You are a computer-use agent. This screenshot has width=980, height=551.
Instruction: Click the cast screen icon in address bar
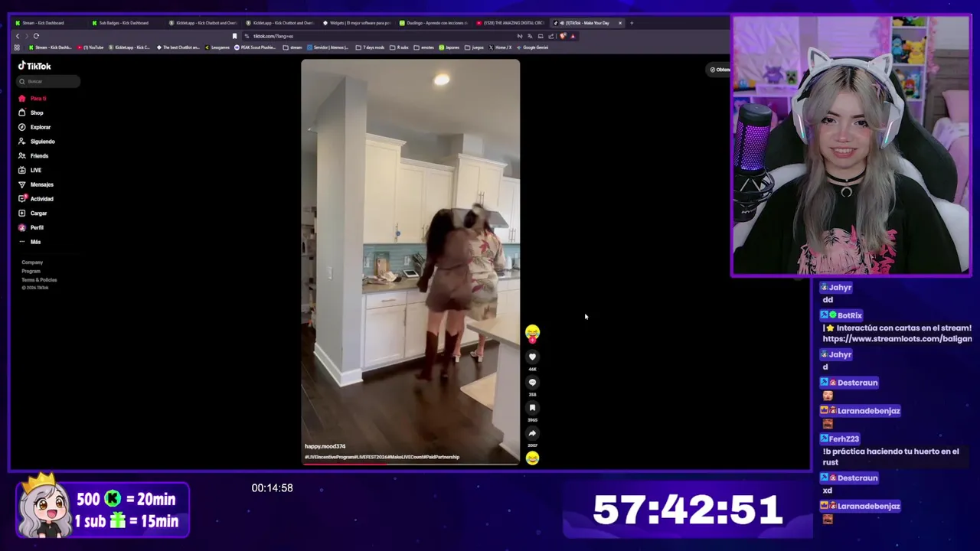(541, 36)
